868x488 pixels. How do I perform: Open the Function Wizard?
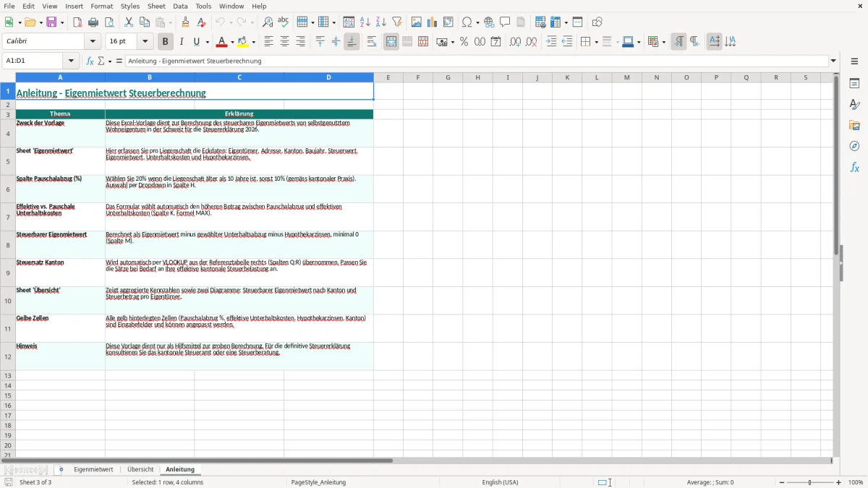pyautogui.click(x=90, y=61)
